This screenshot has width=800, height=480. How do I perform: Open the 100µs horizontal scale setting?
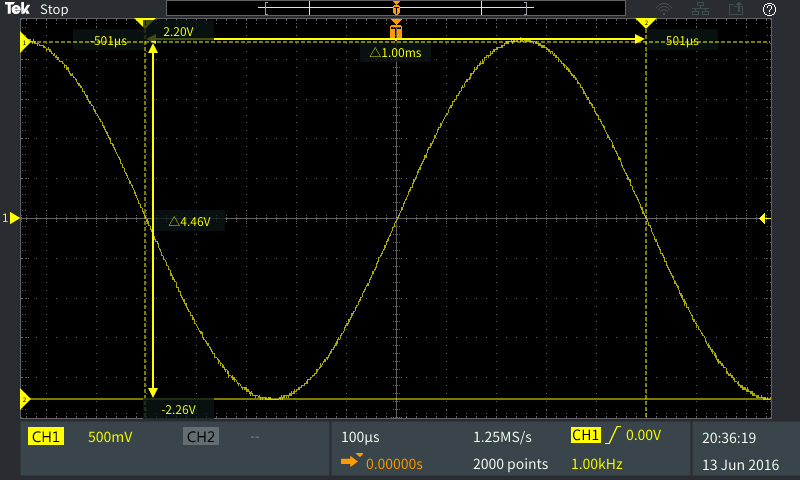360,437
